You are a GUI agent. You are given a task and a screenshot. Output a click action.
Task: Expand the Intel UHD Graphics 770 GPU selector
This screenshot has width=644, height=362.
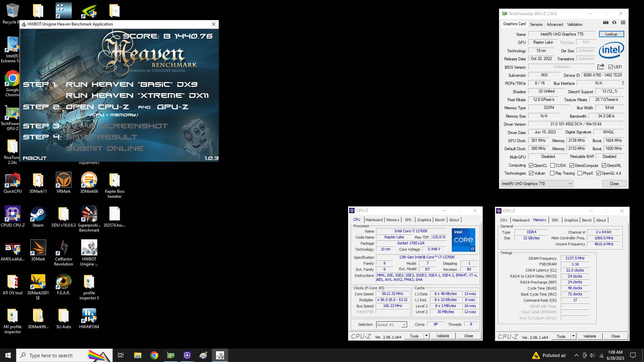(x=537, y=184)
